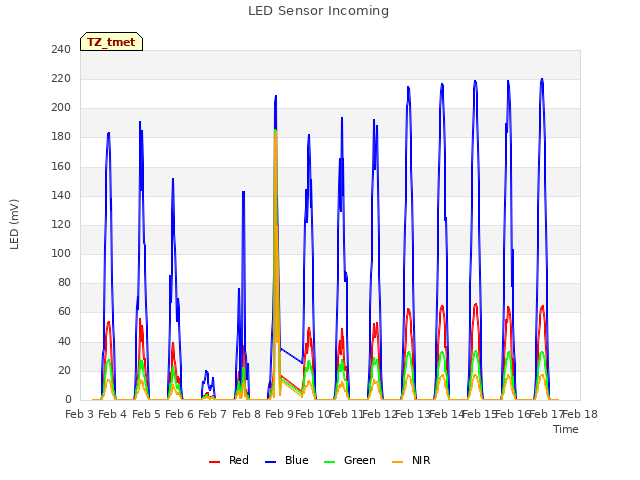Select the blue legend color marker

click(x=270, y=462)
